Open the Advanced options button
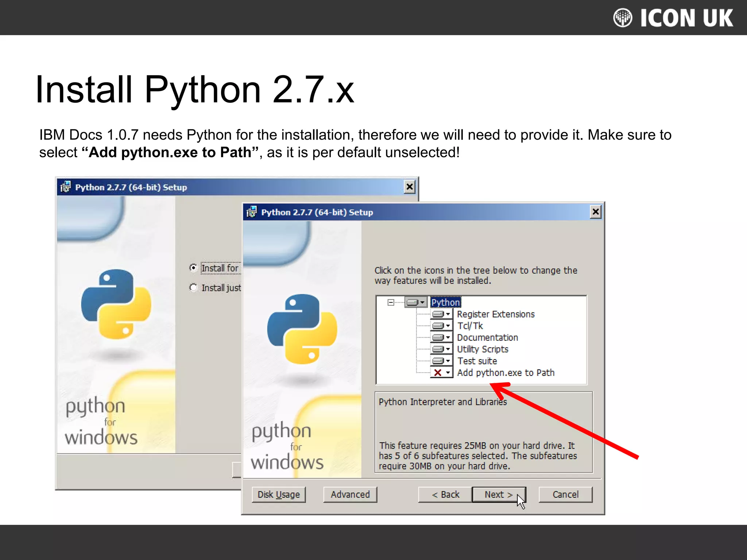This screenshot has width=747, height=560. click(350, 494)
